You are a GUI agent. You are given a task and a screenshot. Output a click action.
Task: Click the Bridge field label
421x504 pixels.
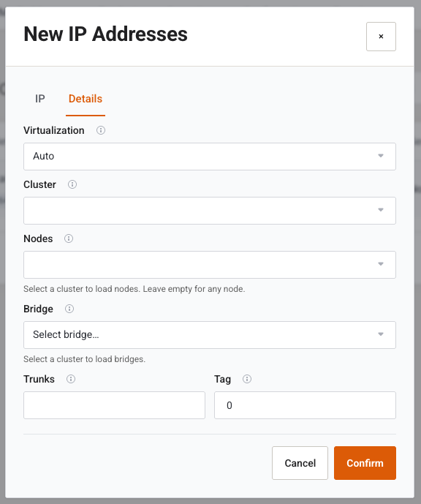tap(38, 309)
